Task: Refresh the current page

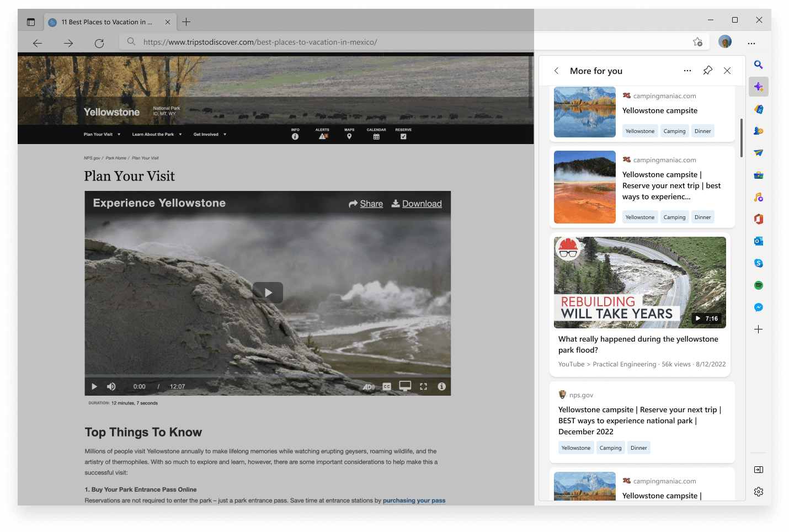Action: [x=99, y=43]
